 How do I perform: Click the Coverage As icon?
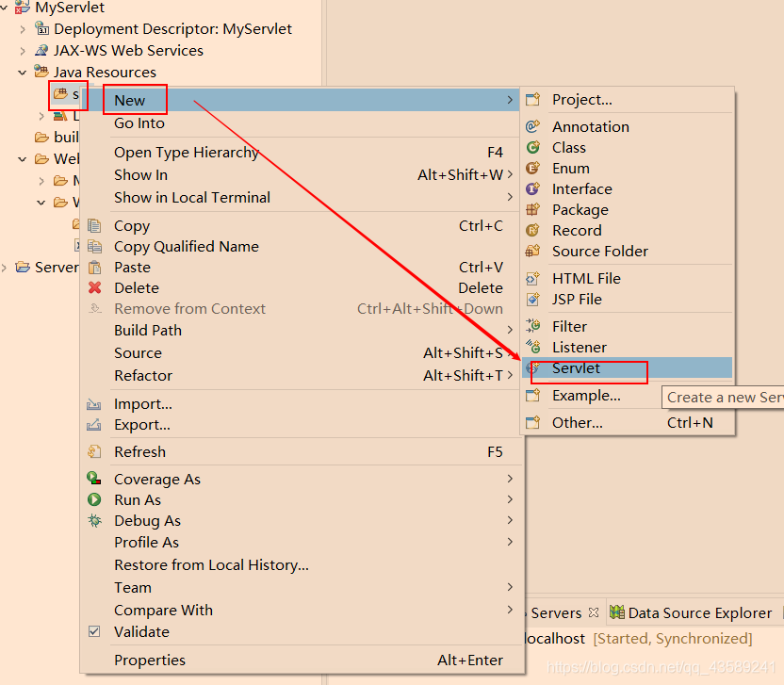click(x=94, y=479)
